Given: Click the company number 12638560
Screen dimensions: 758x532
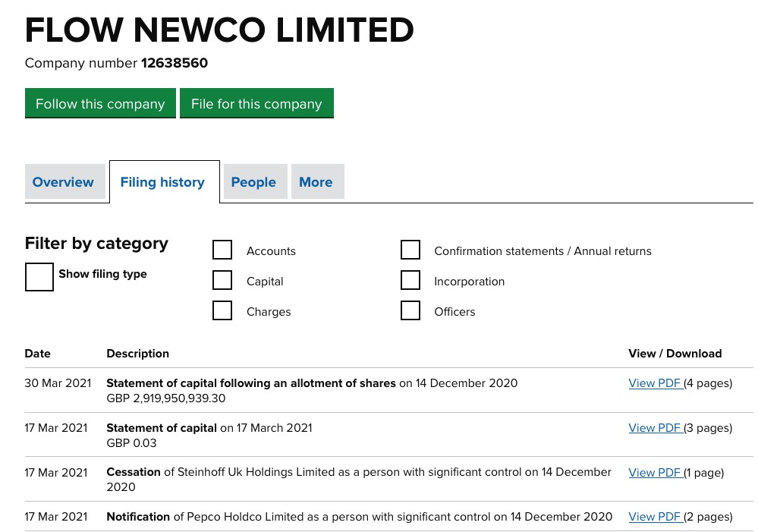Looking at the screenshot, I should tap(175, 63).
